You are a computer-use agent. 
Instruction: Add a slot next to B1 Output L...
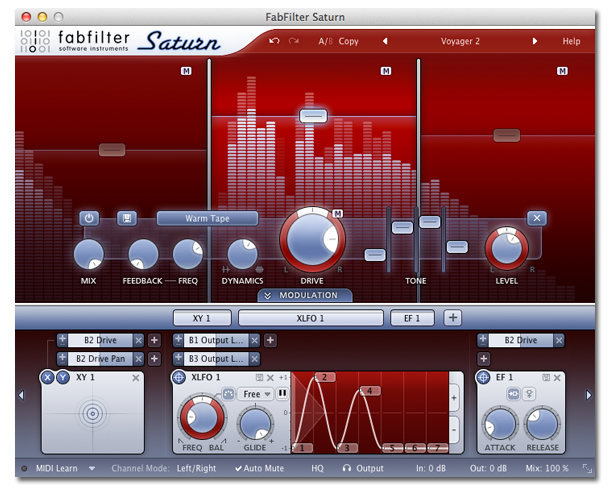point(270,340)
